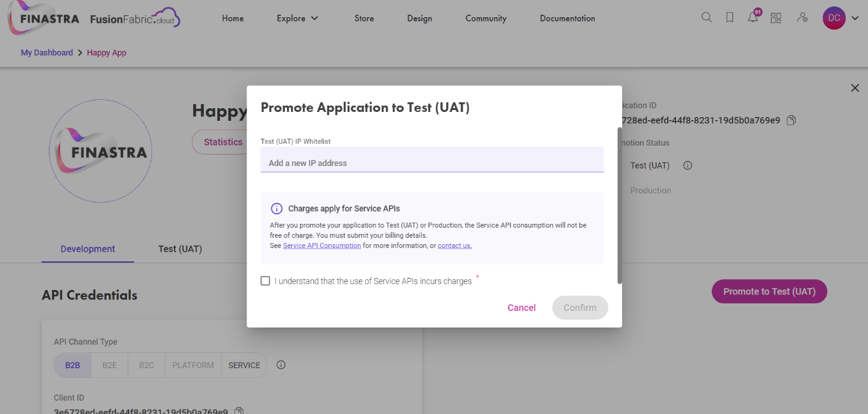Open the Documentation menu item
Image resolution: width=868 pixels, height=414 pixels.
point(567,18)
